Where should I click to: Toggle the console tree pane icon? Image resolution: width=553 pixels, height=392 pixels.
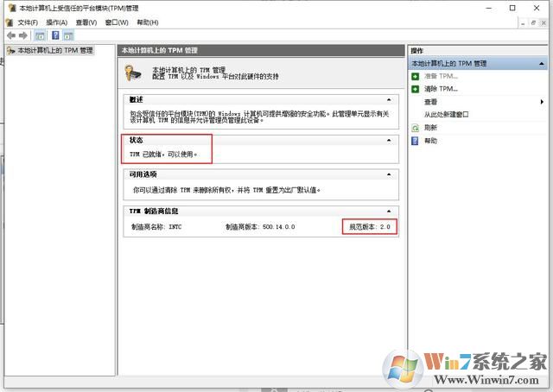tap(40, 35)
